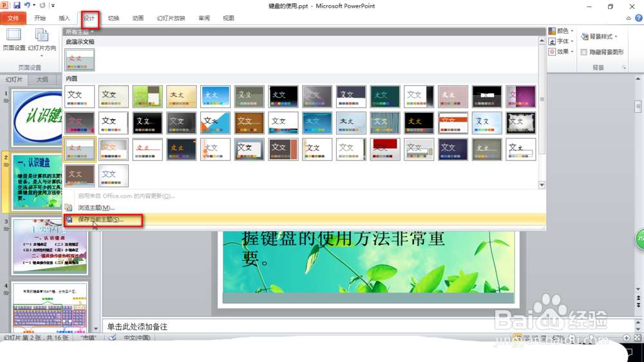Click the next slide double-arrow button
The height and width of the screenshot is (362, 644).
pyautogui.click(x=638, y=305)
